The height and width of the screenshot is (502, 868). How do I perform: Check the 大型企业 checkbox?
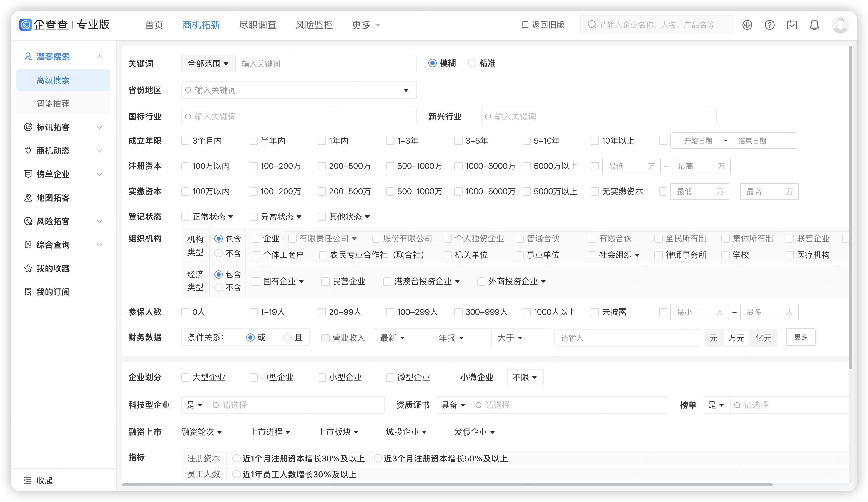(185, 378)
